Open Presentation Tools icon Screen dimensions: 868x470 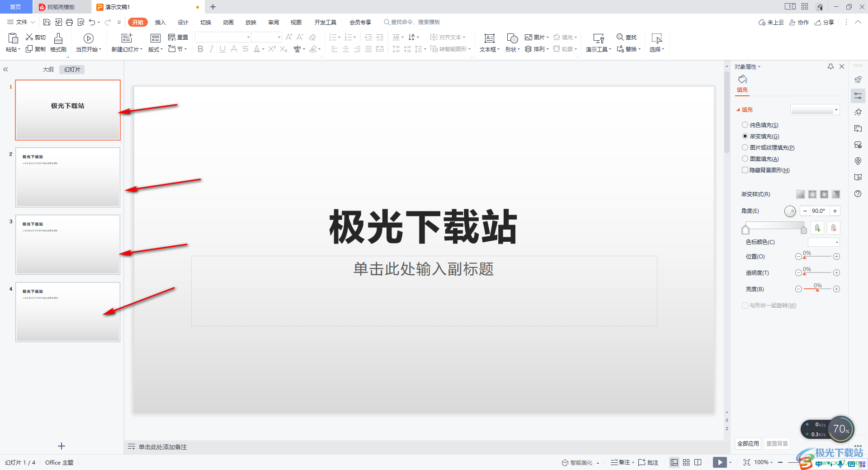pos(599,38)
